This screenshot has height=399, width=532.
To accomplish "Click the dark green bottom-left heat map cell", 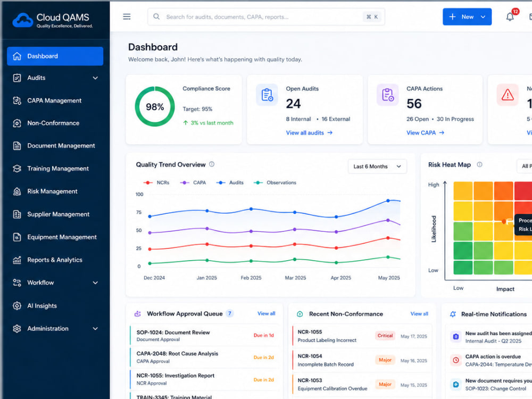I will [463, 268].
